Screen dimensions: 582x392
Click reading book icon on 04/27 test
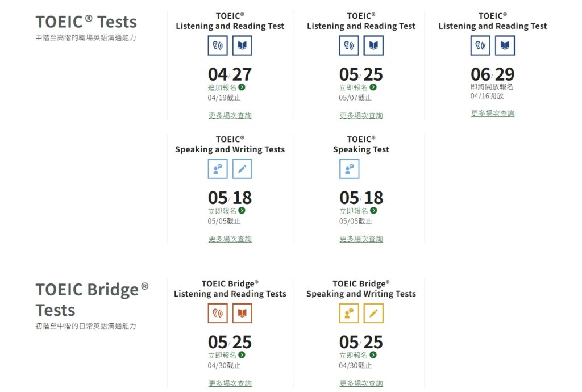coord(242,45)
